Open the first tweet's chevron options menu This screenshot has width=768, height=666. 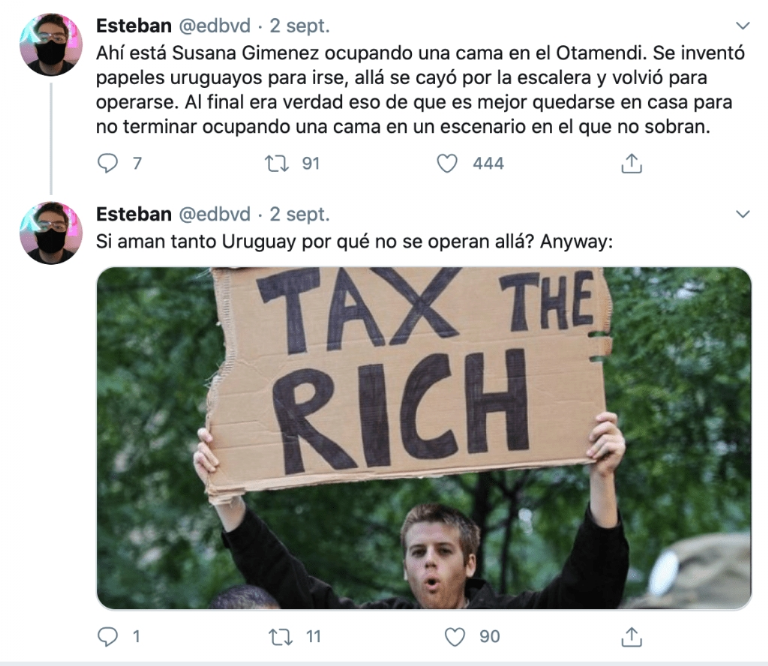[x=743, y=25]
